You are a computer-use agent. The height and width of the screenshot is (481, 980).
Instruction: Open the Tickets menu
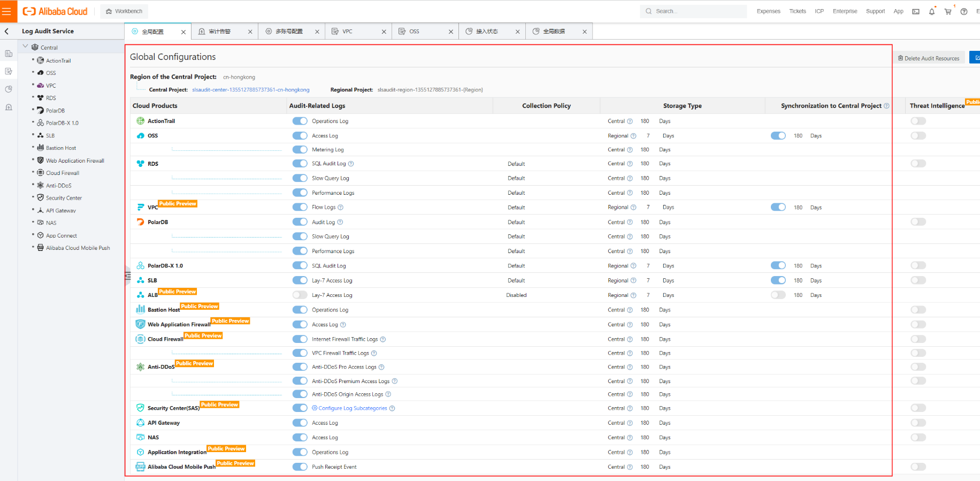click(797, 11)
